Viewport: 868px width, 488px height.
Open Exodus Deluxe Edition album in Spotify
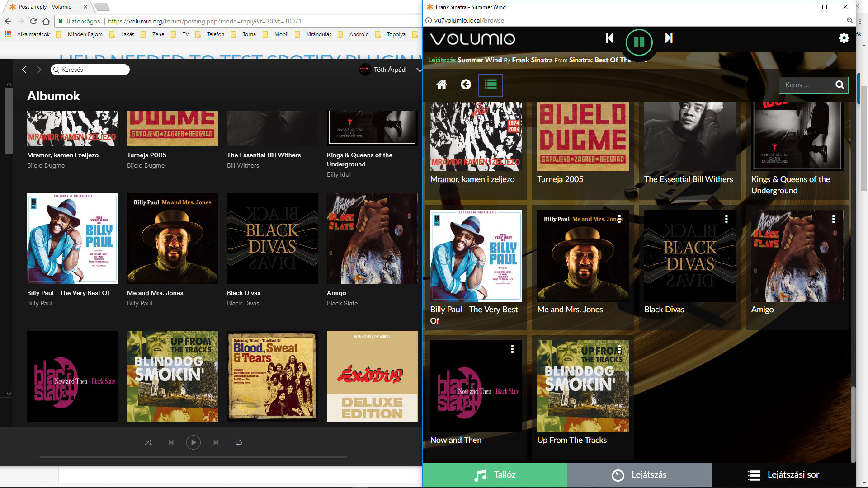pos(372,376)
